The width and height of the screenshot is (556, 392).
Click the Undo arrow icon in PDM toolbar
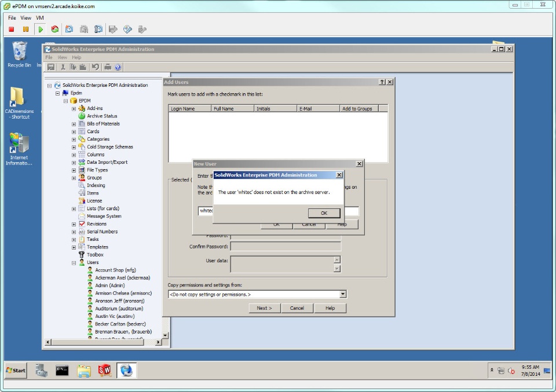pos(96,67)
